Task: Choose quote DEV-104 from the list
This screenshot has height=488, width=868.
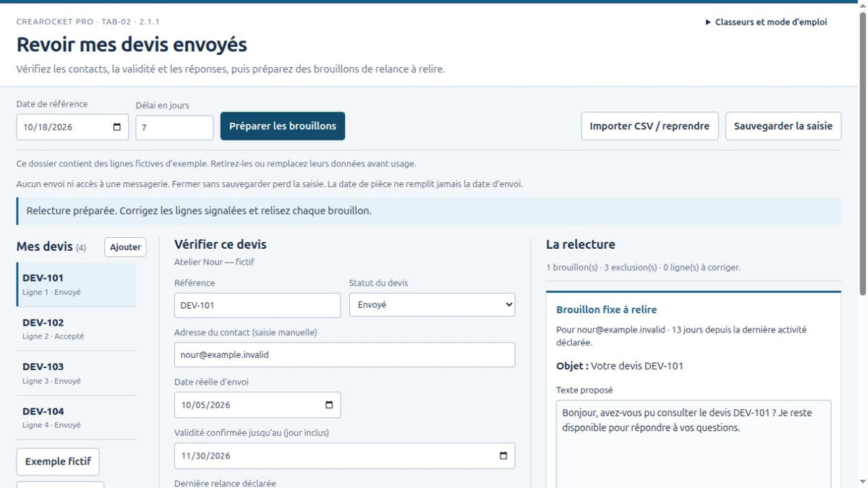Action: (x=76, y=418)
